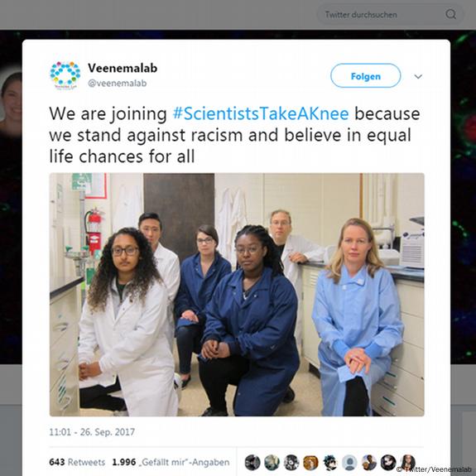The height and width of the screenshot is (476, 476).
Task: Open fifth liker avatar in the row
Action: [x=330, y=462]
